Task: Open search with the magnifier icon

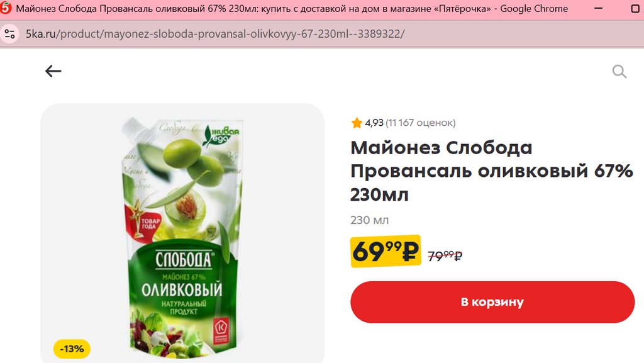Action: [619, 72]
